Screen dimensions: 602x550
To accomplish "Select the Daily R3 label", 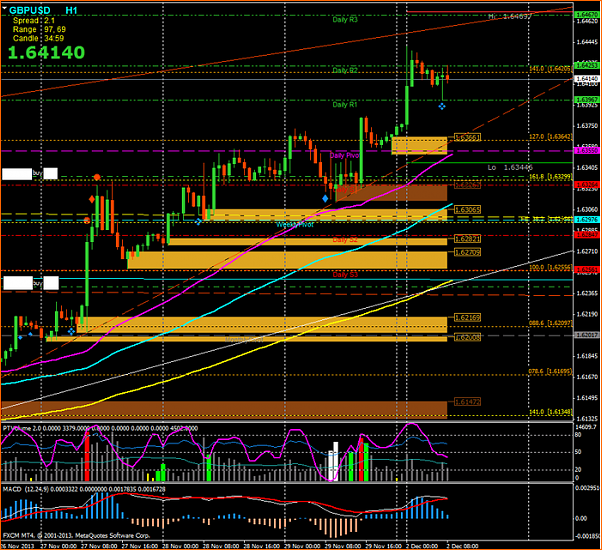I will pos(345,20).
